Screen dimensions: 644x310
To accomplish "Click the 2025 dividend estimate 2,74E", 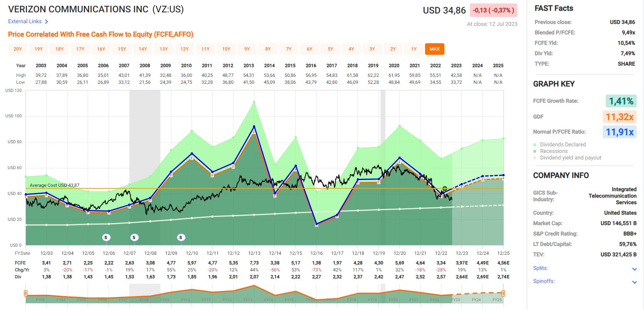I will [503, 277].
